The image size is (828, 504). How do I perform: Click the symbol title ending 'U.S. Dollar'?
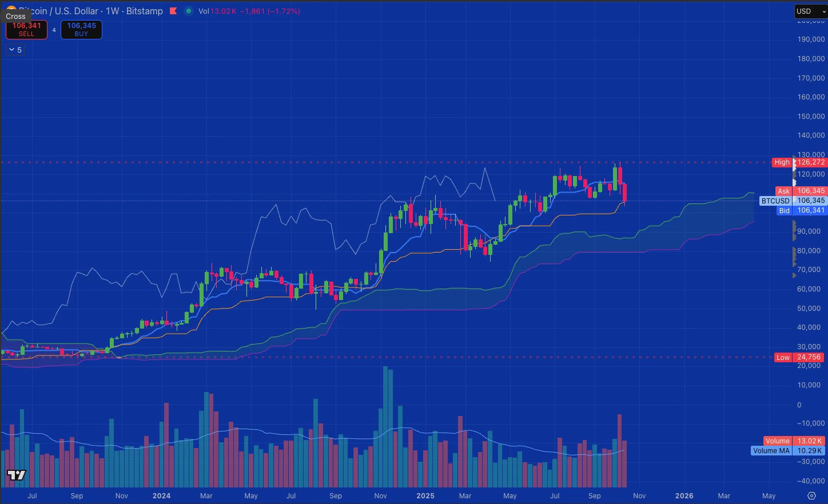pyautogui.click(x=59, y=11)
